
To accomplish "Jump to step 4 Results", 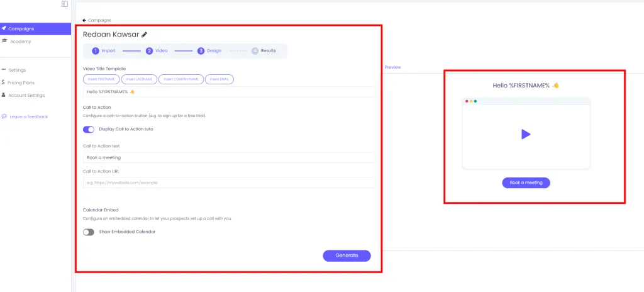I will [264, 50].
